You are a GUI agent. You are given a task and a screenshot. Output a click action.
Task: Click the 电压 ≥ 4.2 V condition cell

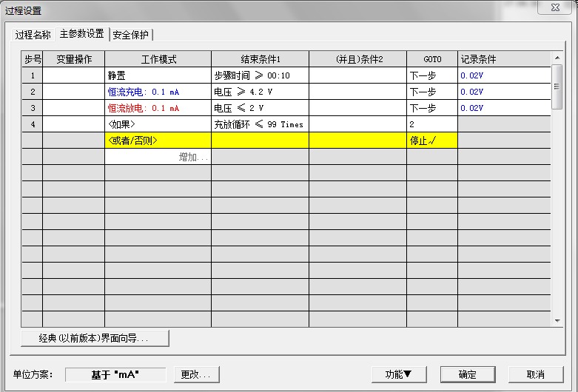coord(261,92)
